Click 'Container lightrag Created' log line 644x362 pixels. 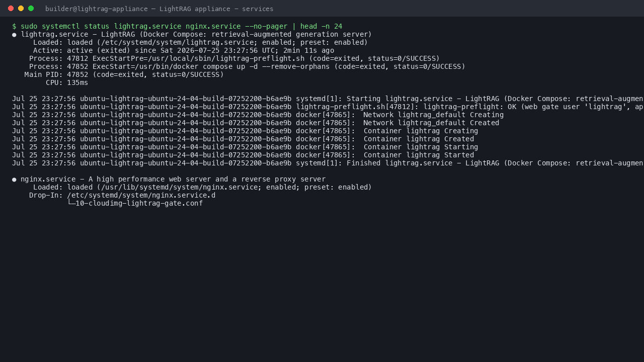coord(243,139)
